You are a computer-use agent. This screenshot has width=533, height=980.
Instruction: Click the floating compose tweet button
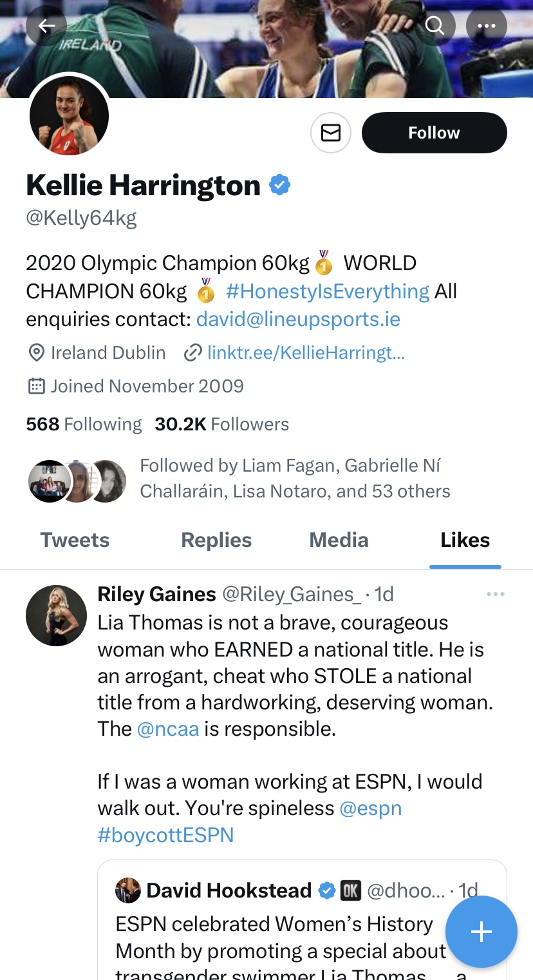point(481,932)
